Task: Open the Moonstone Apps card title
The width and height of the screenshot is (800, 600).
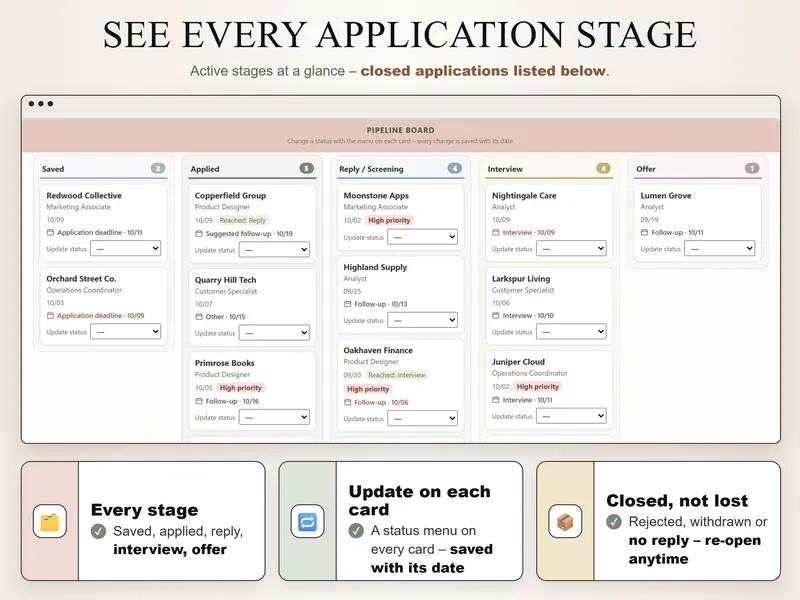Action: 376,195
